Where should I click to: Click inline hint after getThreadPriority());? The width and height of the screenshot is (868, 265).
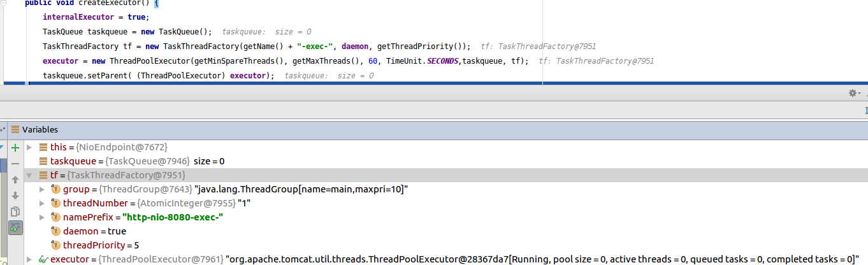(x=538, y=47)
